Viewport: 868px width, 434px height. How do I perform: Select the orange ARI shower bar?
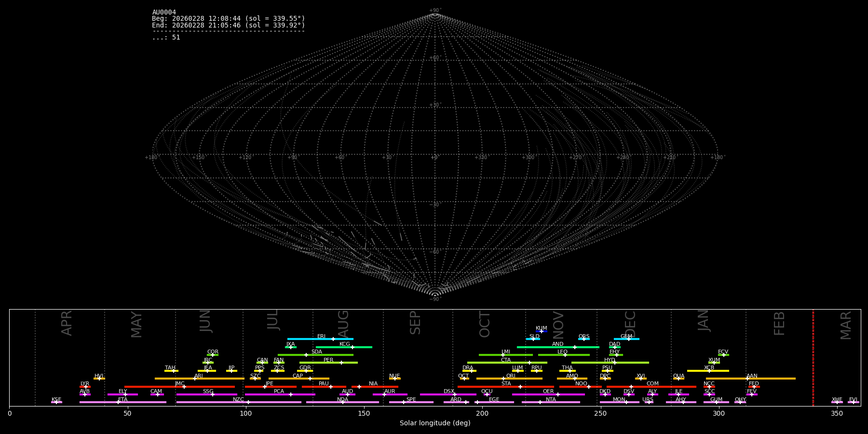pos(199,379)
